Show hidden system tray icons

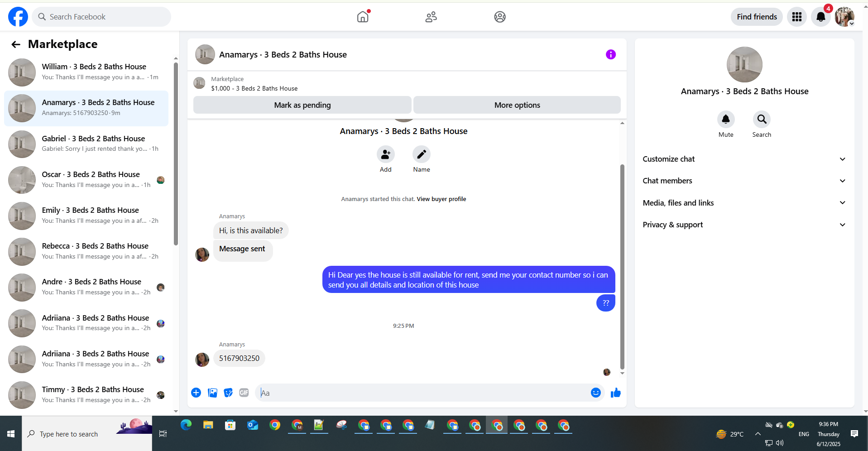(758, 434)
